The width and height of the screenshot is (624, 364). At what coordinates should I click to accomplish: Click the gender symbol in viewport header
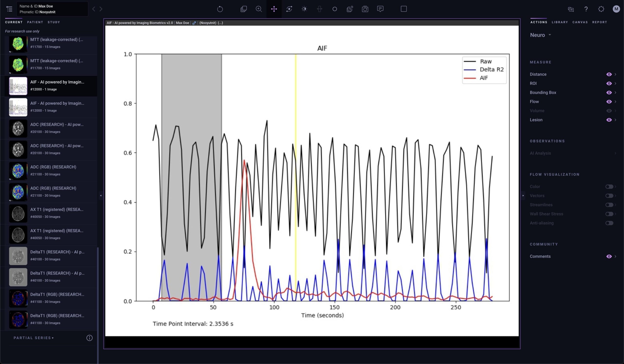click(194, 23)
